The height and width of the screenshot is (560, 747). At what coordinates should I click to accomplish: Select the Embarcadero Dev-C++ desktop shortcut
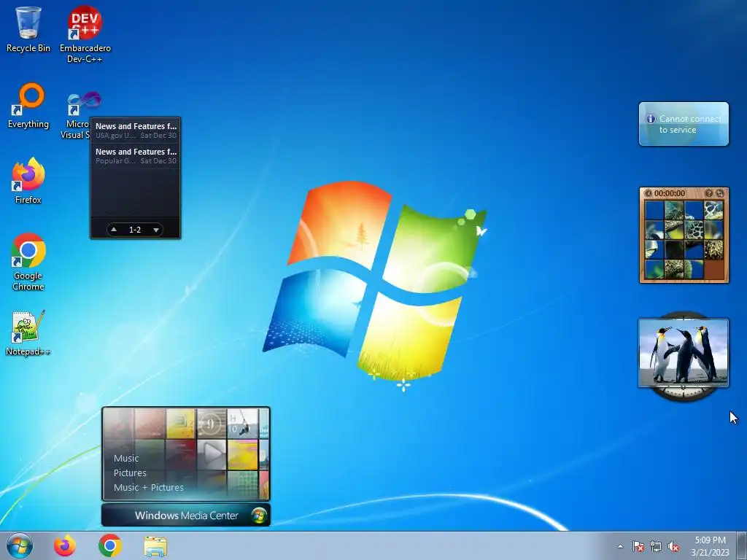85,34
